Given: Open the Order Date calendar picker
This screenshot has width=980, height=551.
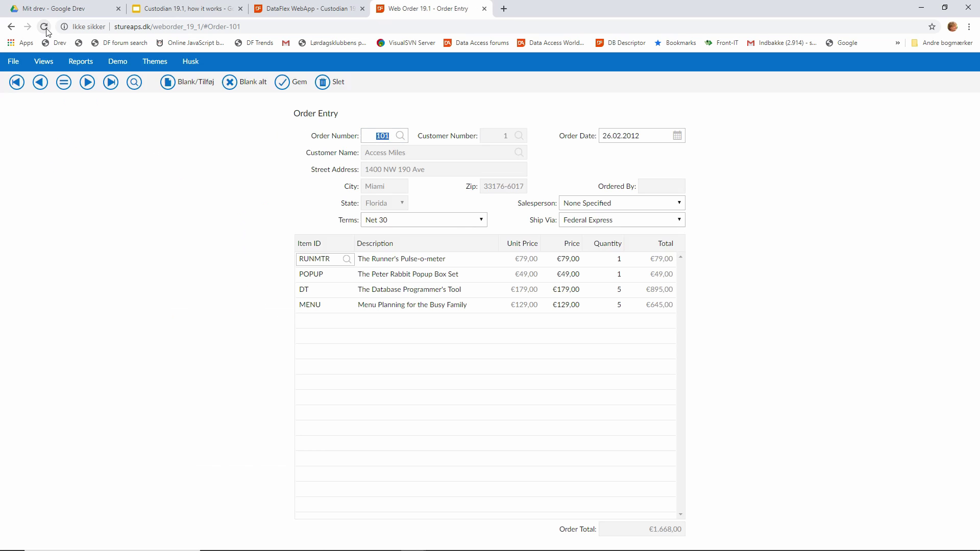Looking at the screenshot, I should pyautogui.click(x=677, y=136).
